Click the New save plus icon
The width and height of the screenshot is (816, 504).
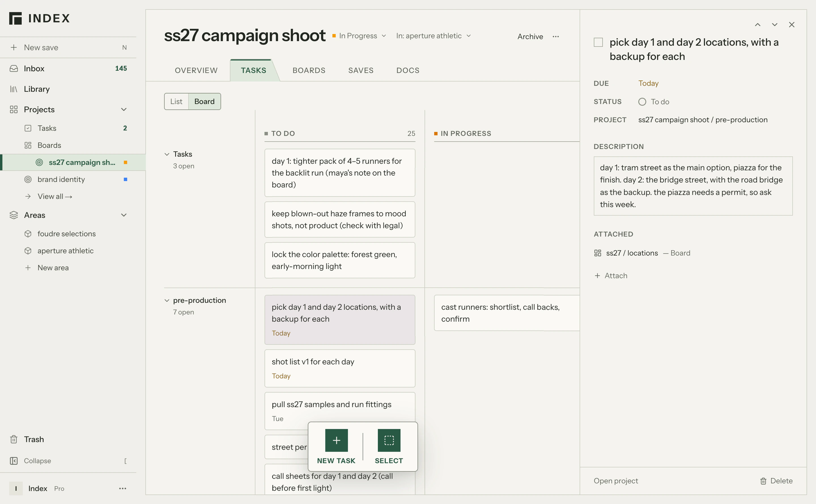(14, 47)
